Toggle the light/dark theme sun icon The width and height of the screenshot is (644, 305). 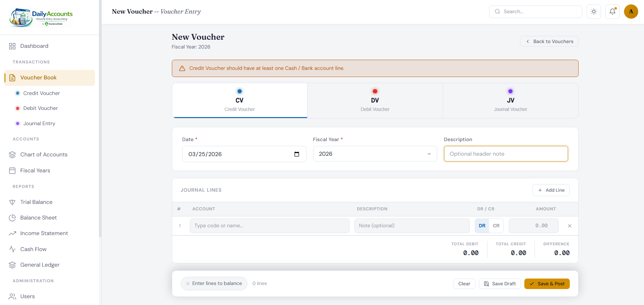click(x=594, y=12)
